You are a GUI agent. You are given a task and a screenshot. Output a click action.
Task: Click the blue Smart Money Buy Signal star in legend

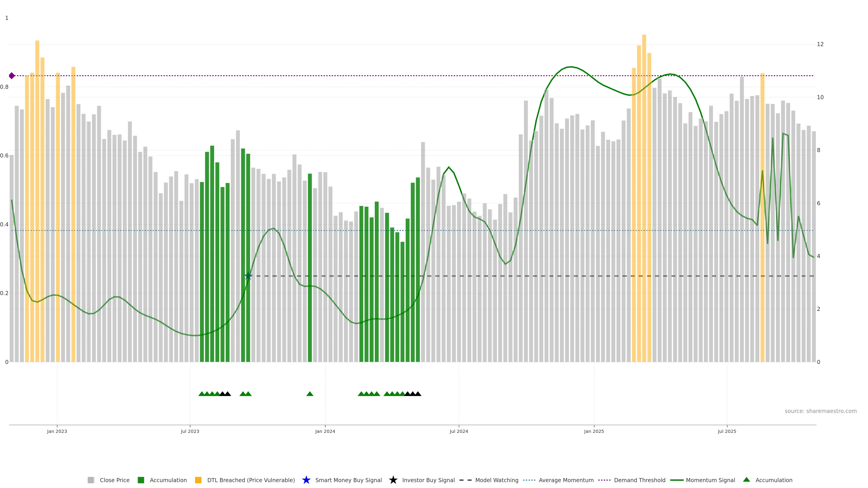306,480
